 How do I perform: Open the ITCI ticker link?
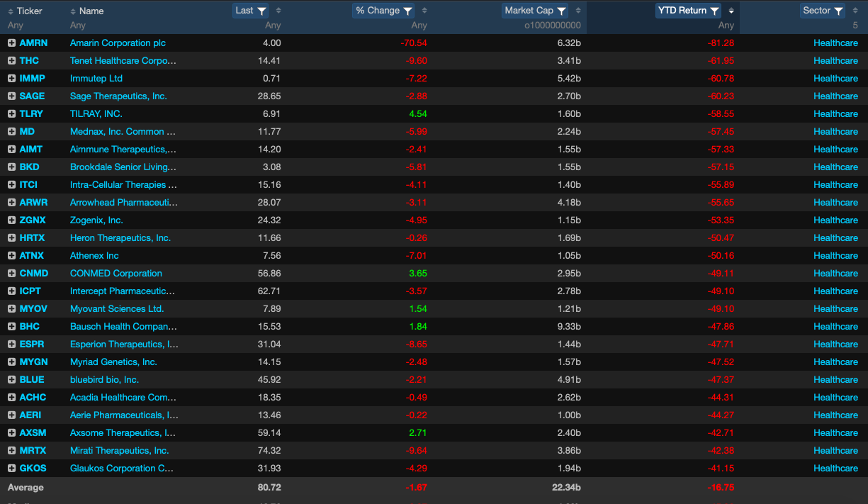28,185
